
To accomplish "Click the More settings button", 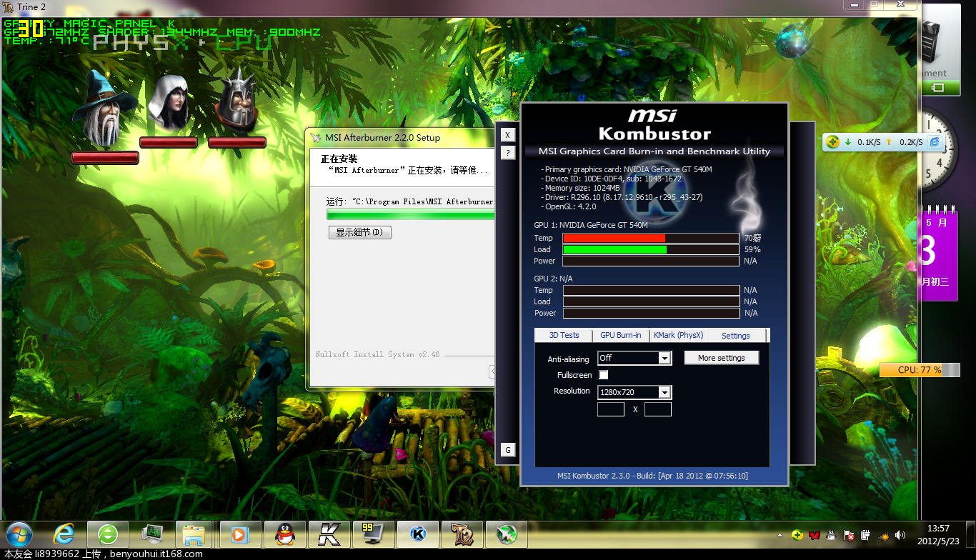I will tap(722, 358).
